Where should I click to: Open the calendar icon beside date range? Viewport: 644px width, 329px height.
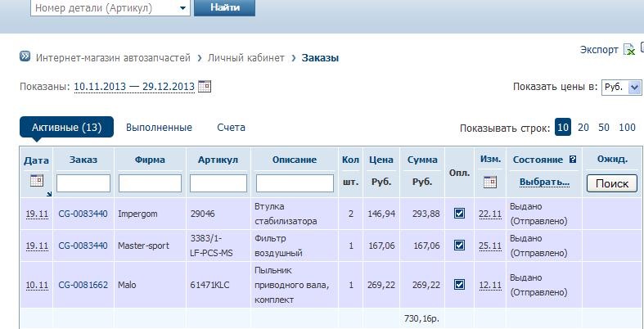click(205, 86)
